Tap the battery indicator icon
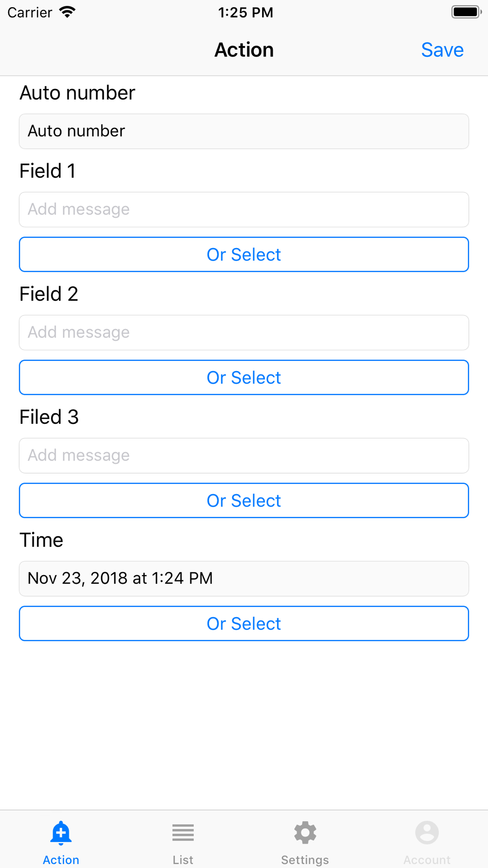The height and width of the screenshot is (868, 488). coord(466,12)
